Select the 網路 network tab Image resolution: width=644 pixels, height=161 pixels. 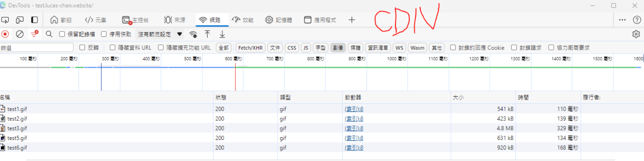(x=210, y=20)
